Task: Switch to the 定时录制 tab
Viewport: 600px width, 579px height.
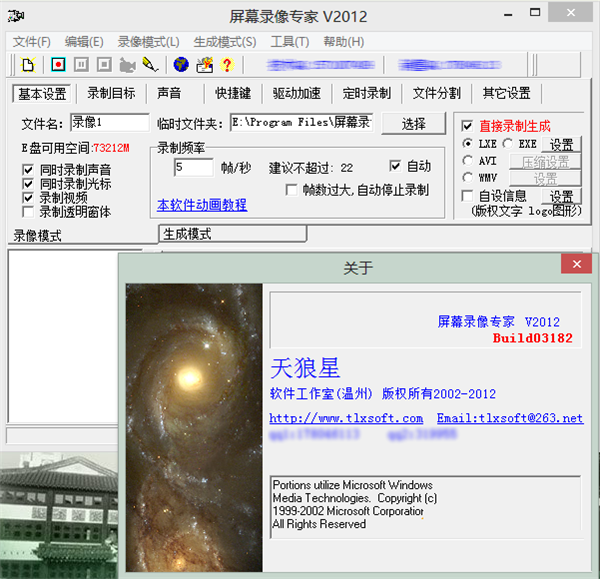Action: click(x=366, y=94)
